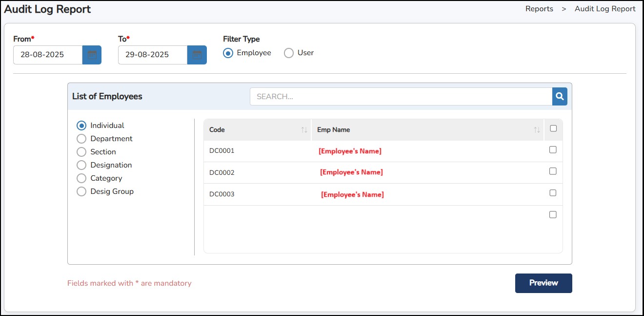Viewport: 644px width, 316px height.
Task: Sort by Code column arrows
Action: click(304, 130)
